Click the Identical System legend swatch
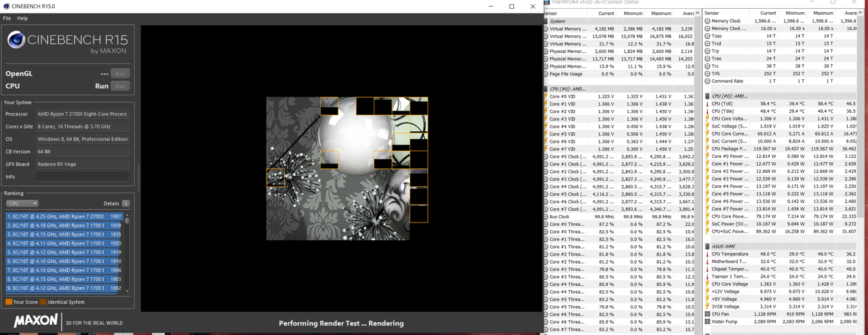868x335 pixels. pos(43,302)
